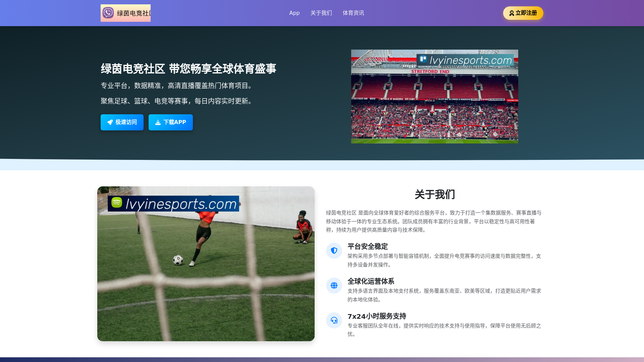Click the Ivyinesports.com label on the soccer photo

tap(173, 203)
